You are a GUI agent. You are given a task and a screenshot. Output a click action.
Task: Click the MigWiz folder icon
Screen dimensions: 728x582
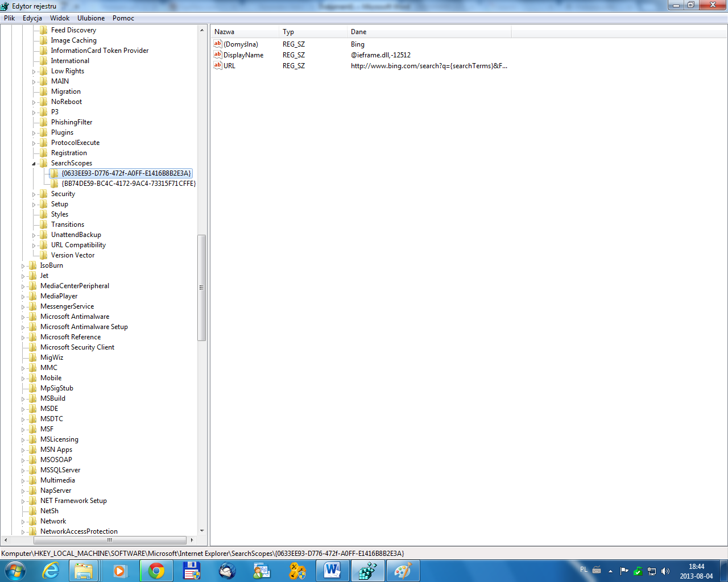(x=33, y=357)
